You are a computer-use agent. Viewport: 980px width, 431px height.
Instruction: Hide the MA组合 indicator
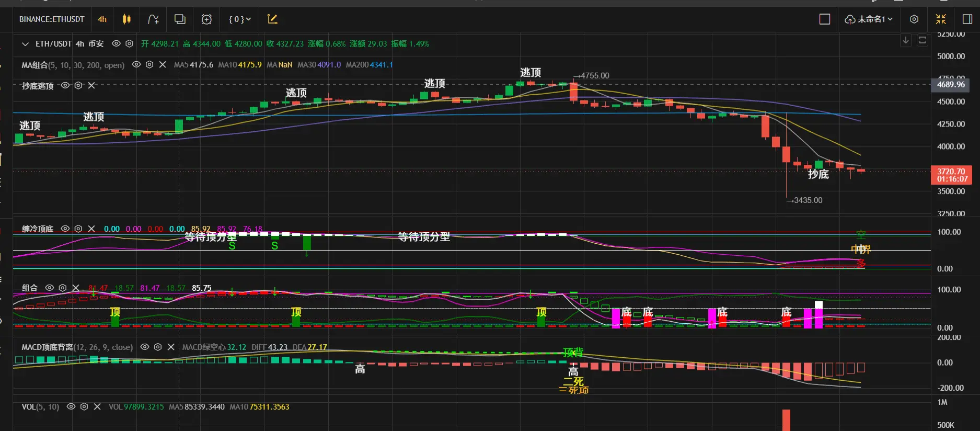click(x=136, y=65)
